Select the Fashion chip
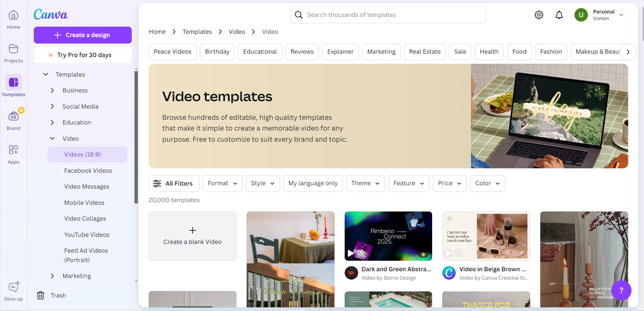 (551, 52)
